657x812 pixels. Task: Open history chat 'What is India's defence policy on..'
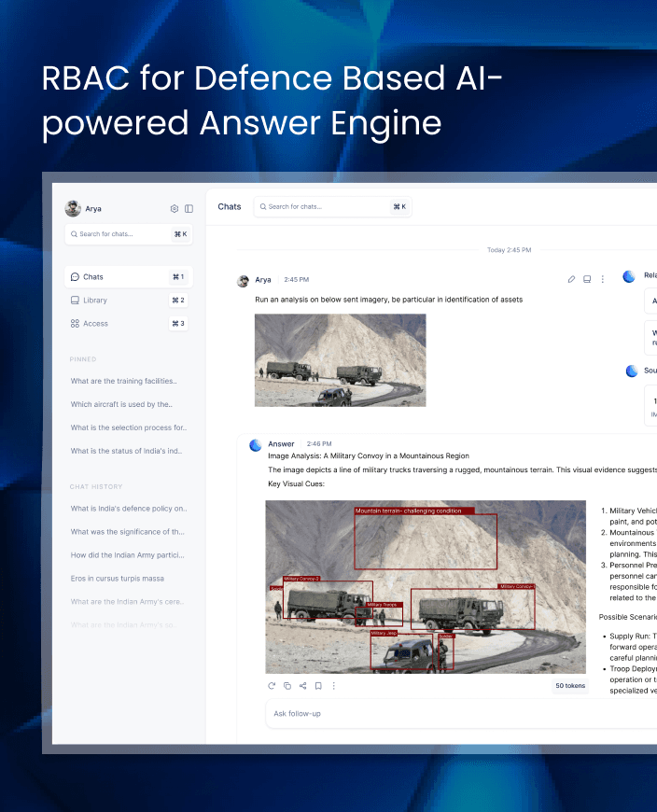129,509
